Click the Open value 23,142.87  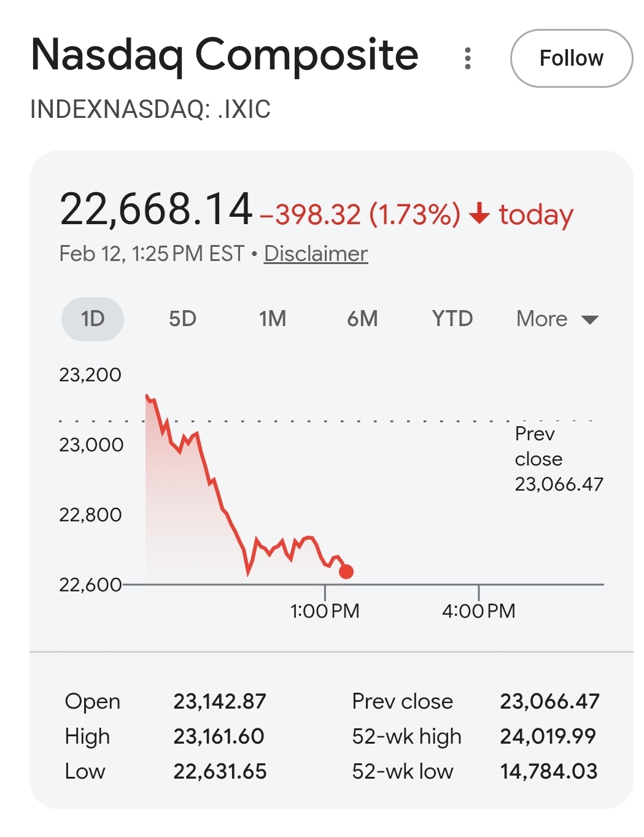(220, 701)
